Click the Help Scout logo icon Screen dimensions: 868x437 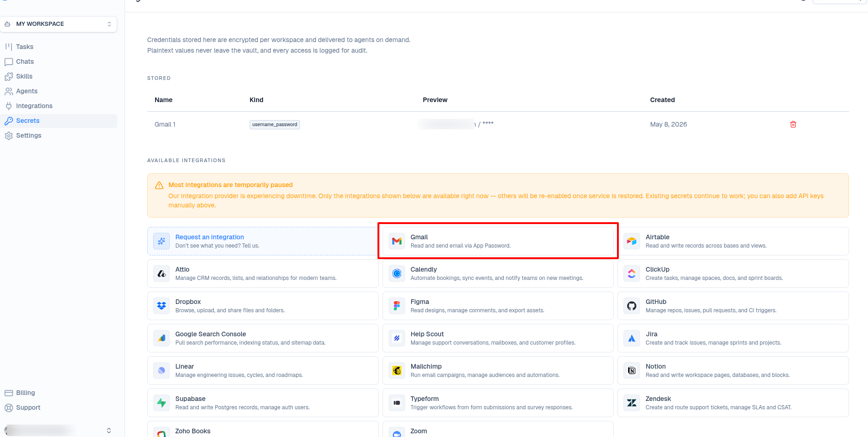tap(397, 338)
